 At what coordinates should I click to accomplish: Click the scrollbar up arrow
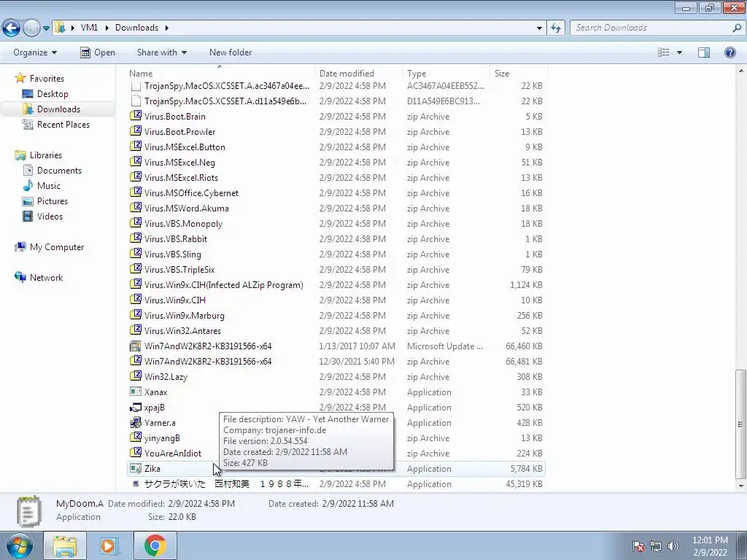(740, 71)
